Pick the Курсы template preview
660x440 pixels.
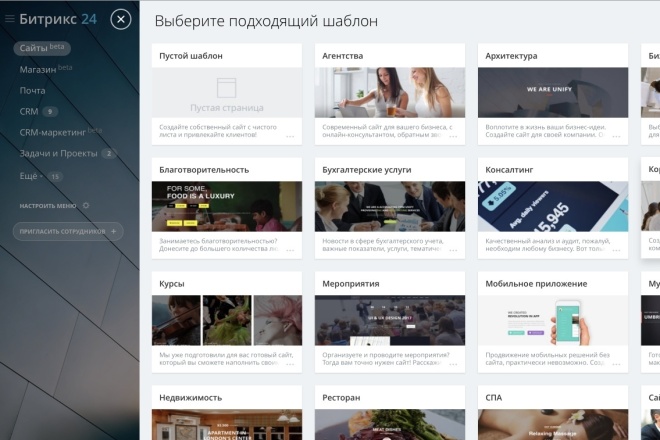click(x=227, y=320)
